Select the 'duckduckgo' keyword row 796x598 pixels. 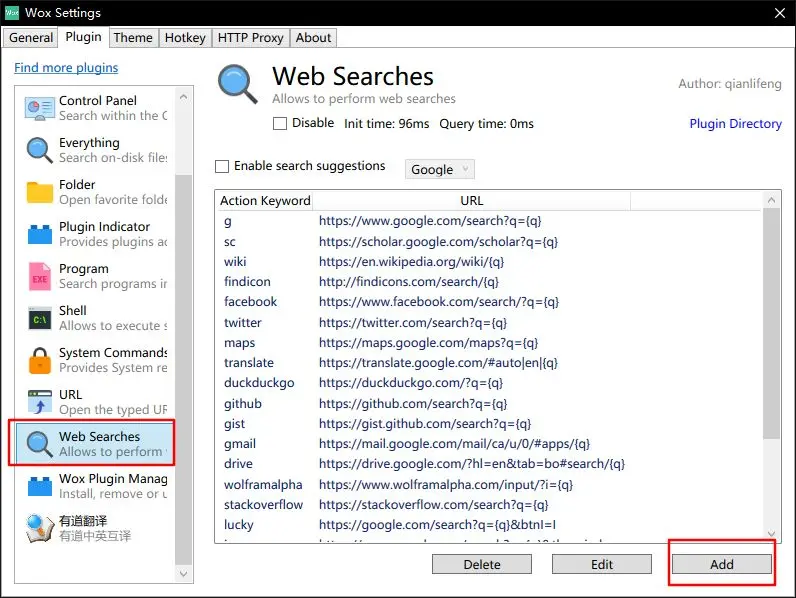(488, 383)
